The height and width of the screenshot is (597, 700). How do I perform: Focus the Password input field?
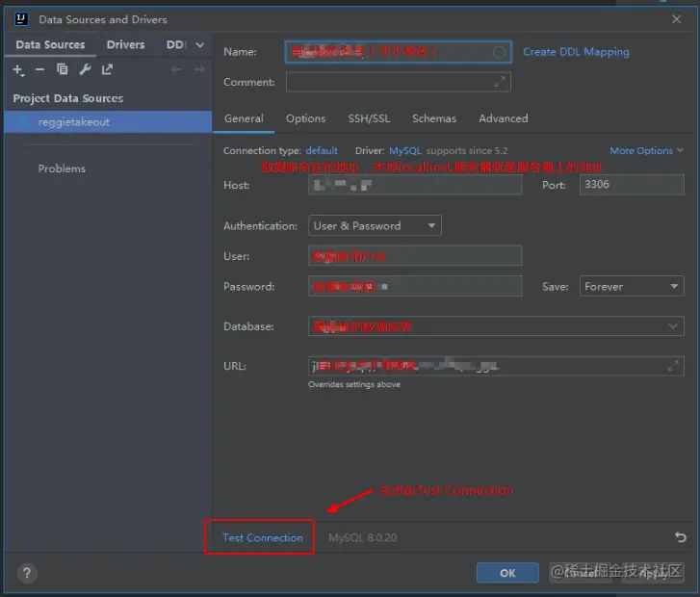415,286
